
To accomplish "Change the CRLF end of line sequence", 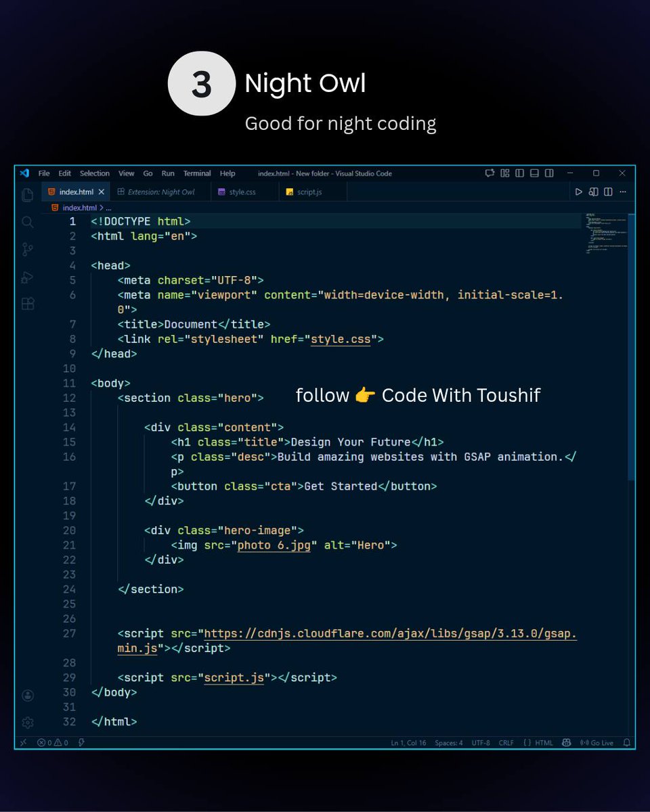I will click(506, 742).
